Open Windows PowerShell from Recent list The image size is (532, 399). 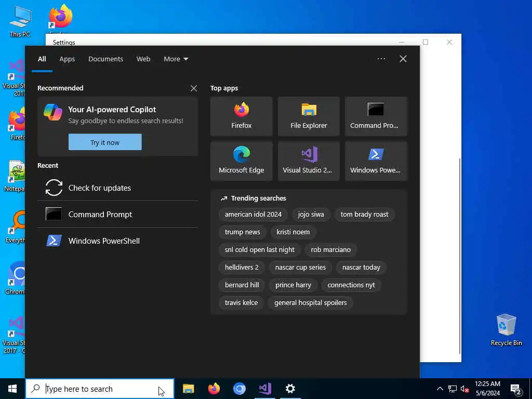tap(118, 241)
